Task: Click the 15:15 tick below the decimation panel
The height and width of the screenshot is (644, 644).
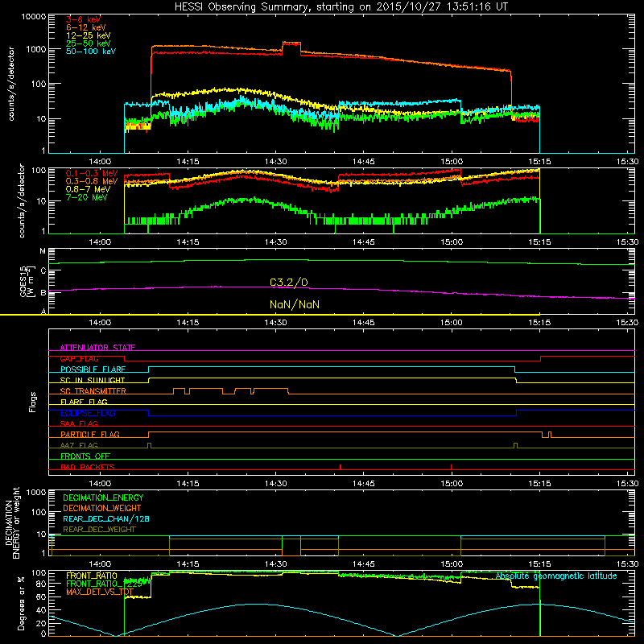Action: [x=539, y=564]
